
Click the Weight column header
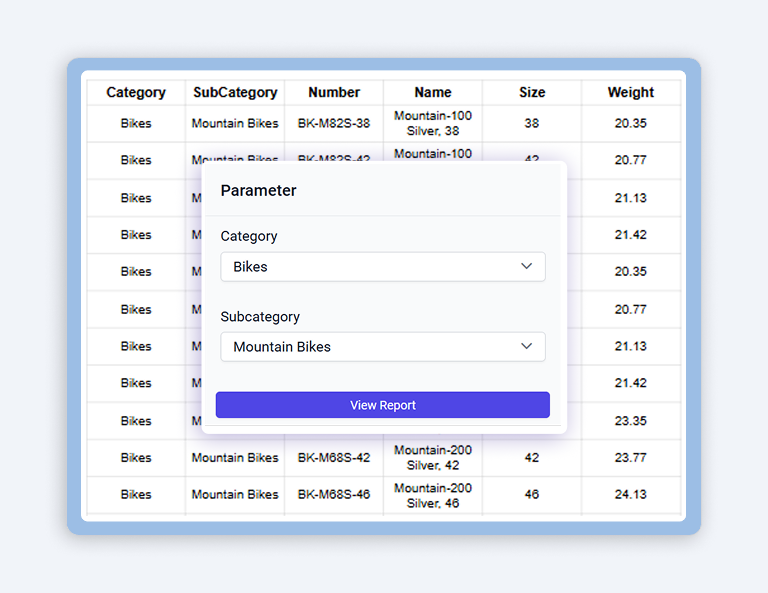point(631,92)
